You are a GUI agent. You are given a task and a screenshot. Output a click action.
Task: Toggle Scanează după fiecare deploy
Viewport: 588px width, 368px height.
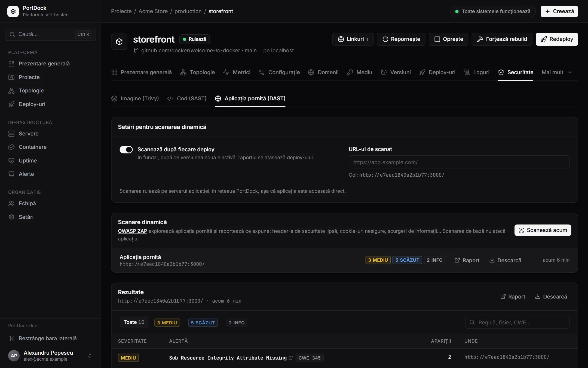tap(126, 150)
